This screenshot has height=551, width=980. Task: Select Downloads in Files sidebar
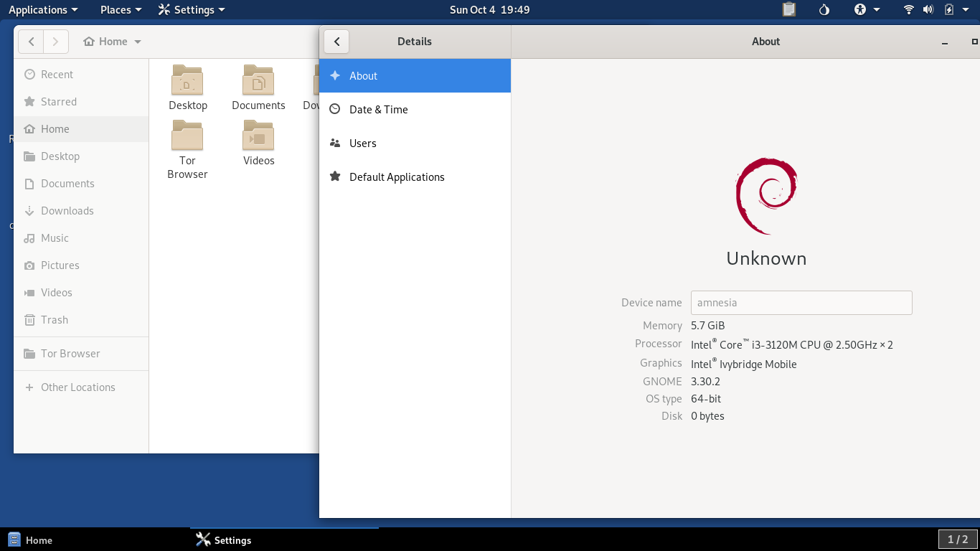(81, 211)
